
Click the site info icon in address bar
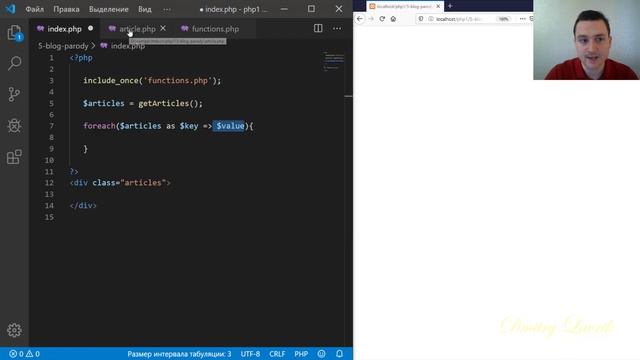(431, 19)
